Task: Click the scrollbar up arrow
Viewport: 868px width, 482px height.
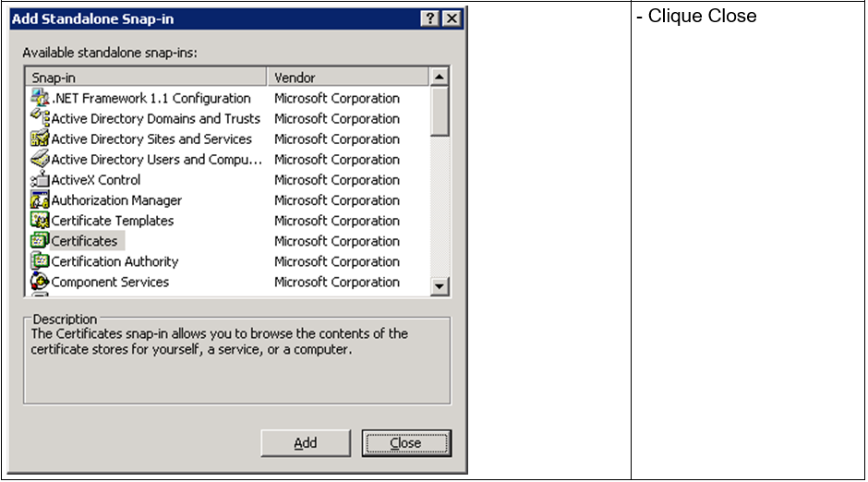Action: click(440, 77)
